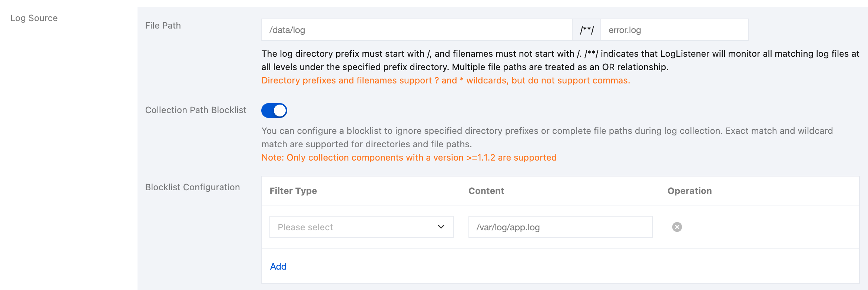Click Add to insert blocklist row
Screen dimensions: 868x290
(278, 266)
